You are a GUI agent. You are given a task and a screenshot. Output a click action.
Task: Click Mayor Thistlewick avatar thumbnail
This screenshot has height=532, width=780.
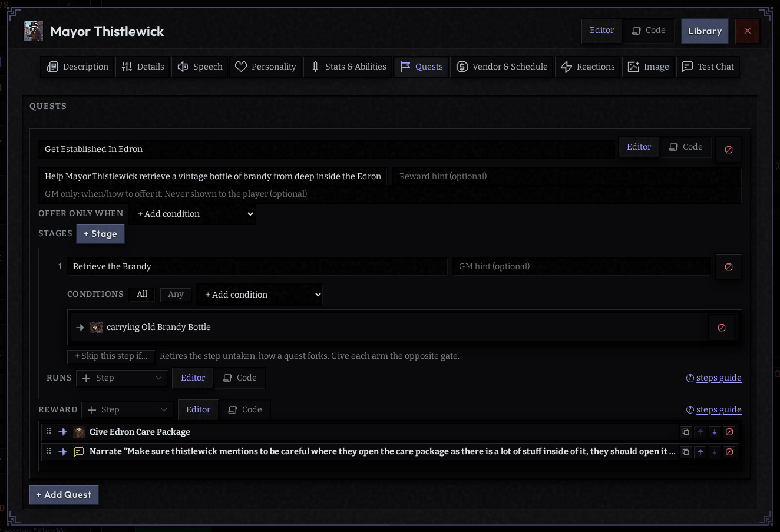pos(33,31)
